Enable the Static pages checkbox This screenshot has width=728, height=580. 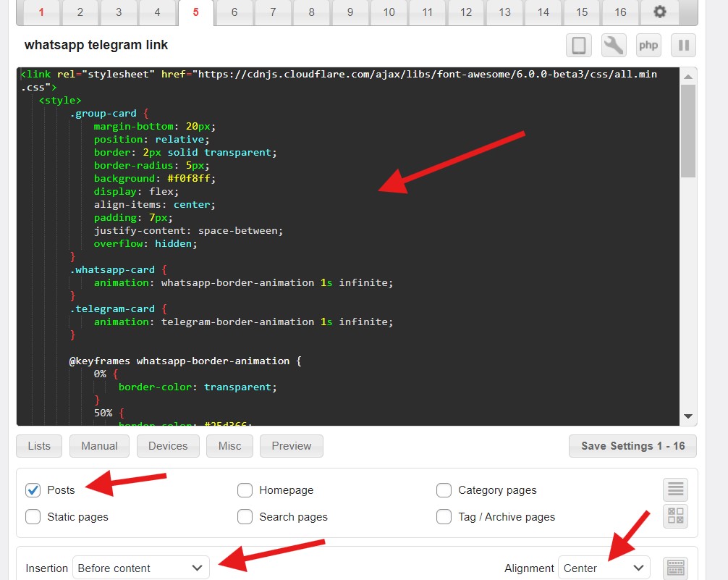33,516
